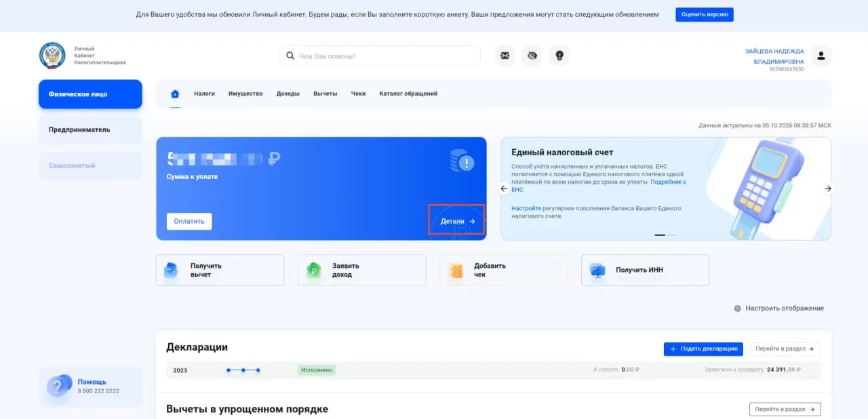Click the banner slide indicator dots
868x419 pixels.
click(x=665, y=235)
